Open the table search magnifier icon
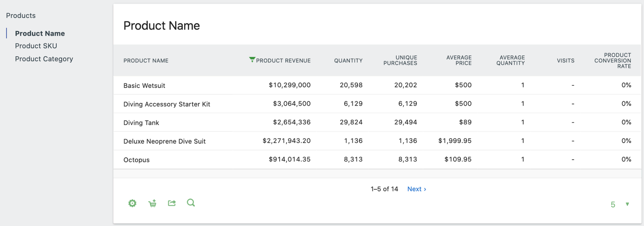644x226 pixels. (191, 203)
